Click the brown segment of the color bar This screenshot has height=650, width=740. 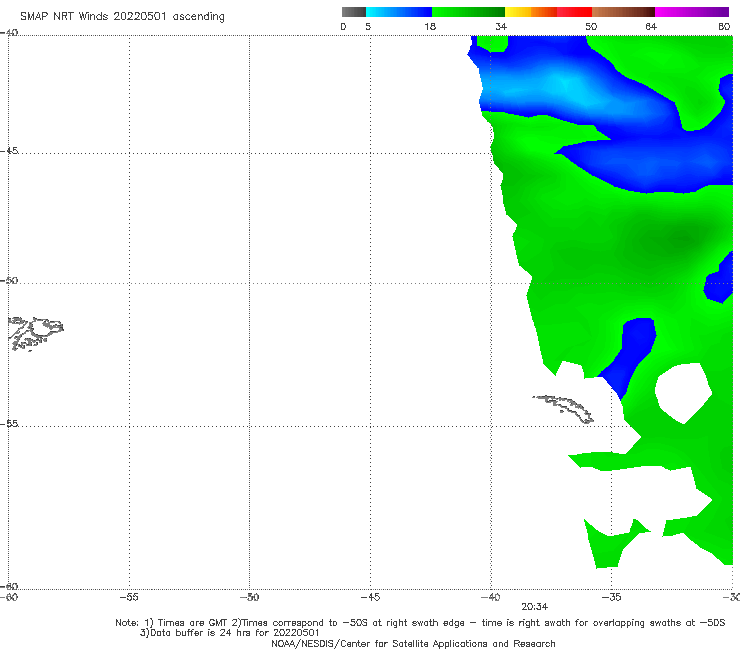(623, 12)
